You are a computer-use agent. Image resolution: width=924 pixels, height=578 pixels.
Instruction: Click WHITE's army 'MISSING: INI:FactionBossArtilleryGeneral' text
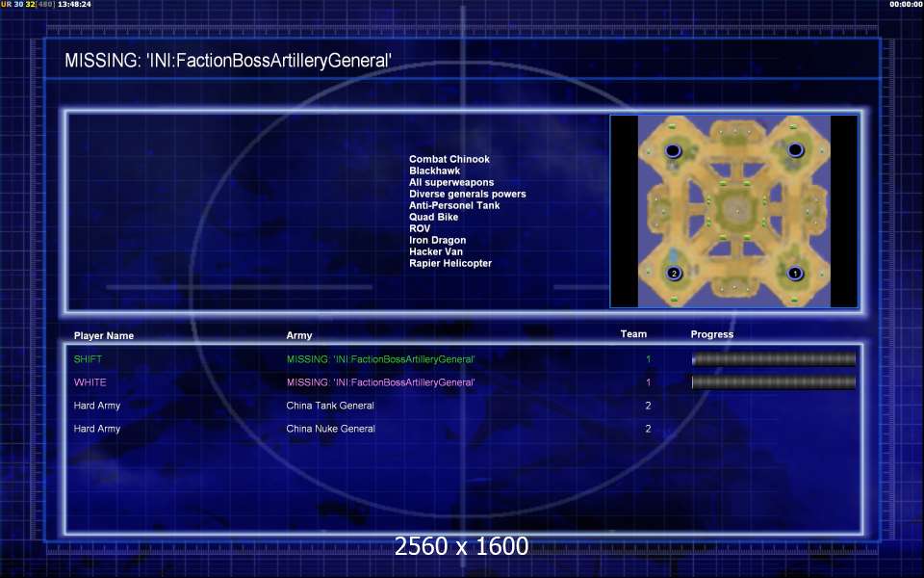381,382
